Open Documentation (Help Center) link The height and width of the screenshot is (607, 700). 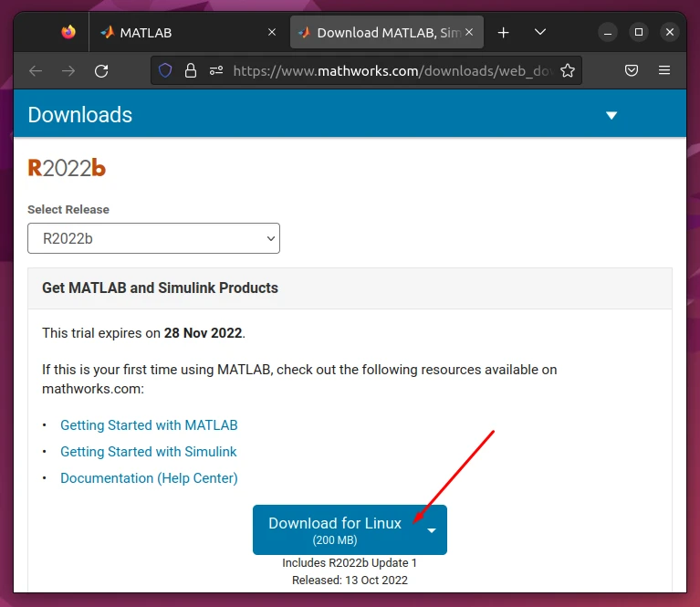click(149, 478)
